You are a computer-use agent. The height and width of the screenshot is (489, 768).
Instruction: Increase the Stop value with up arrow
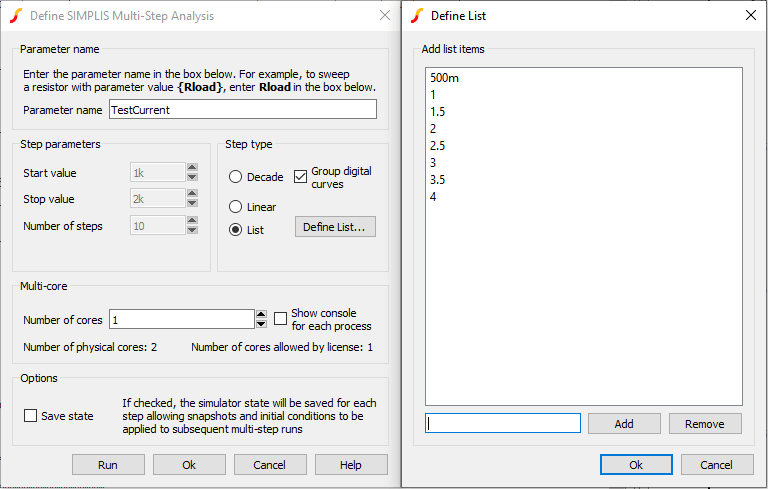click(192, 194)
